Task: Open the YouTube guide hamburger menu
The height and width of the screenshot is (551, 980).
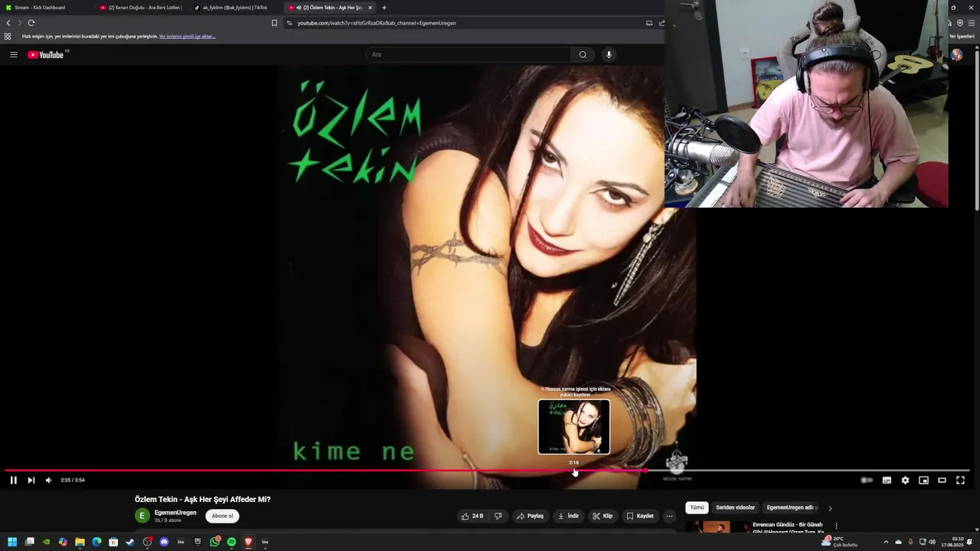Action: [x=14, y=54]
